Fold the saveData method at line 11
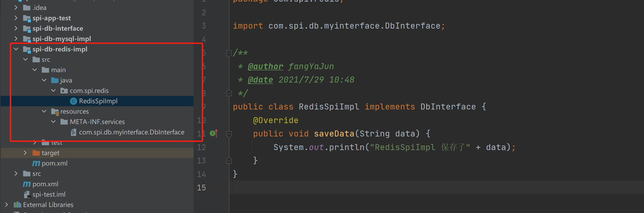The image size is (644, 213). 229,134
